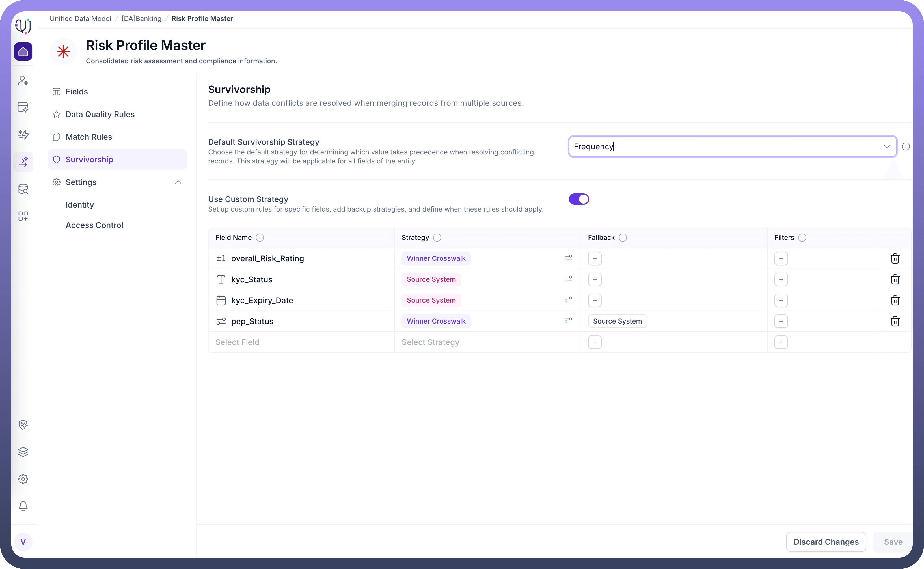Click info icon beside strategy dropdown
Image resolution: width=924 pixels, height=569 pixels.
(x=906, y=146)
